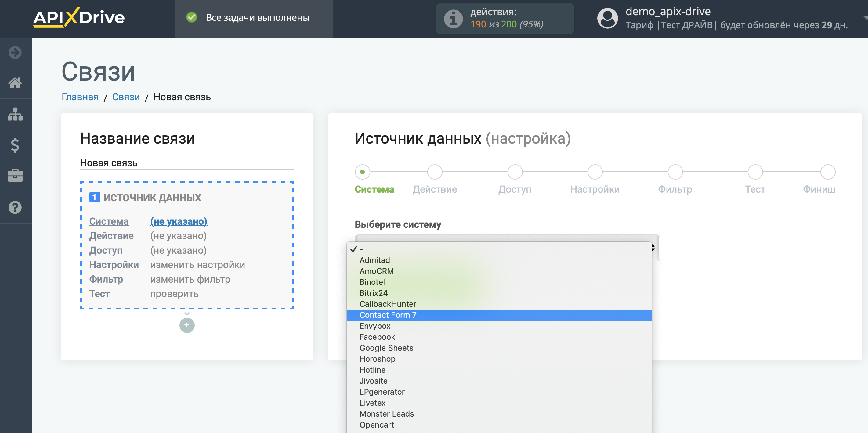Click the ApiX-Drive logo

(x=79, y=17)
